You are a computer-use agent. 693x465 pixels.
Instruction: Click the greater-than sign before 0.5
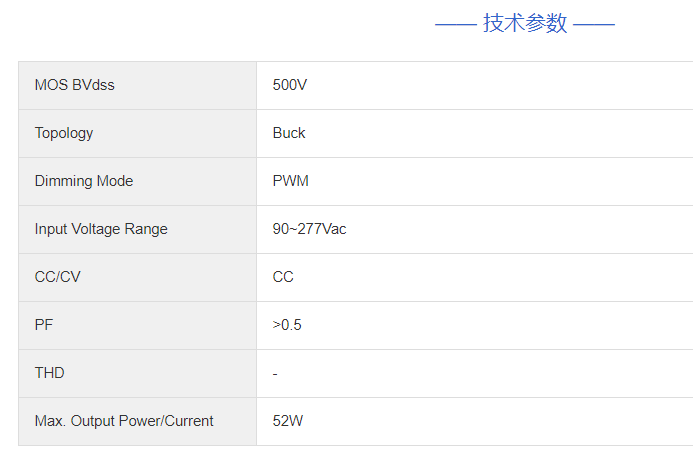point(276,325)
